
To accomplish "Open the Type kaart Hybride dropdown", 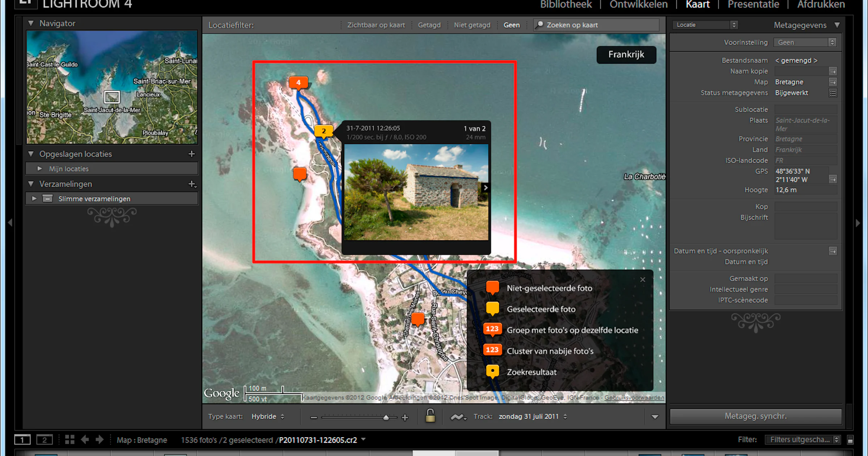I will coord(268,417).
